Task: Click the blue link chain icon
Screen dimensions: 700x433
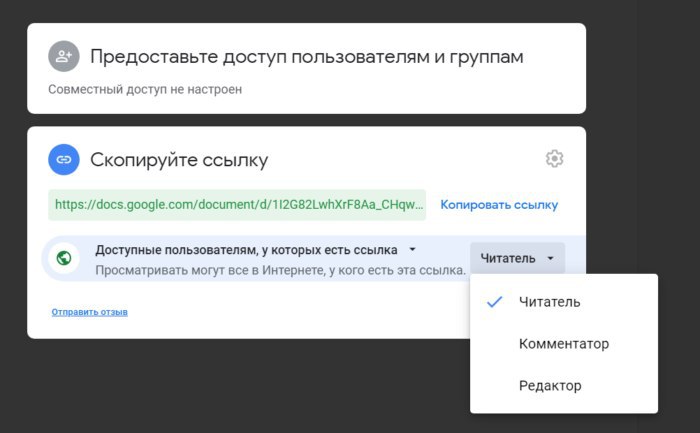Action: 64,159
